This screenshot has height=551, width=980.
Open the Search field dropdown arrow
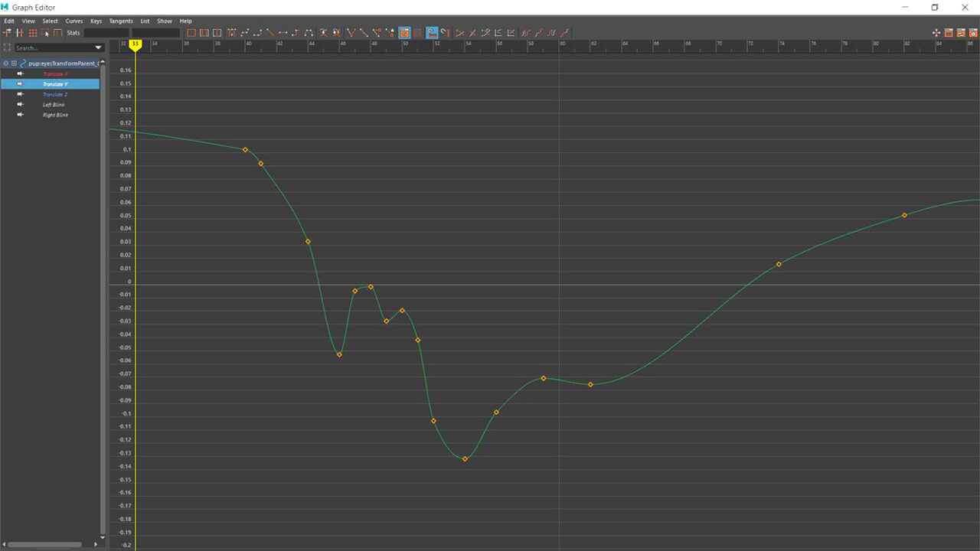coord(98,48)
